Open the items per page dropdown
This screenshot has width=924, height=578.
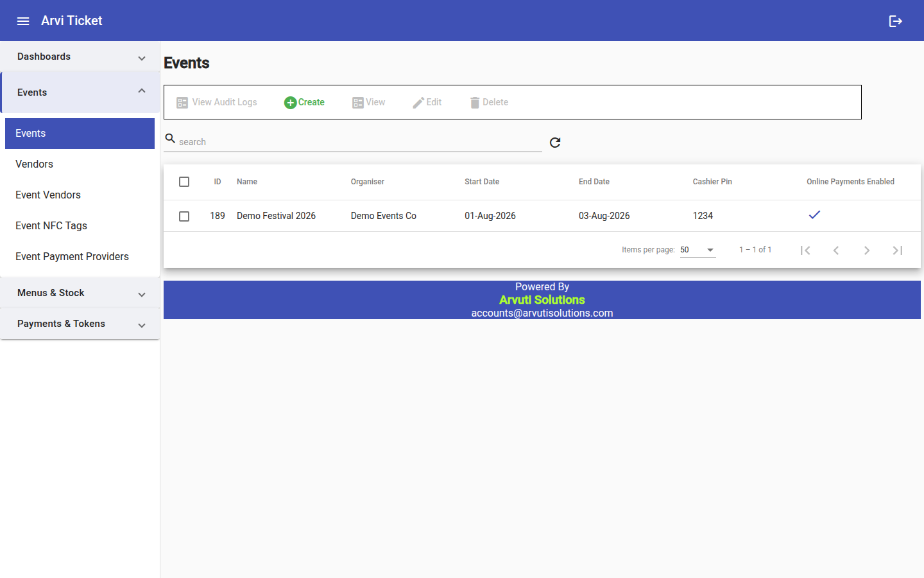coord(697,250)
